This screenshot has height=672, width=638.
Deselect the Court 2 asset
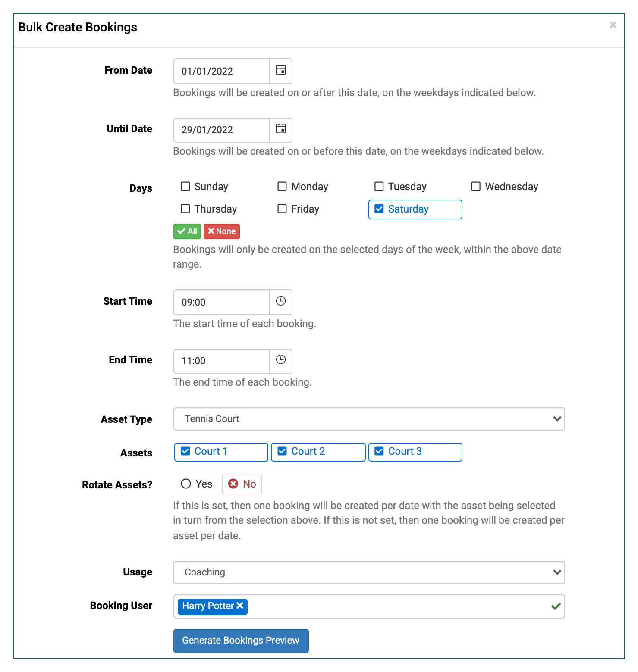click(282, 451)
